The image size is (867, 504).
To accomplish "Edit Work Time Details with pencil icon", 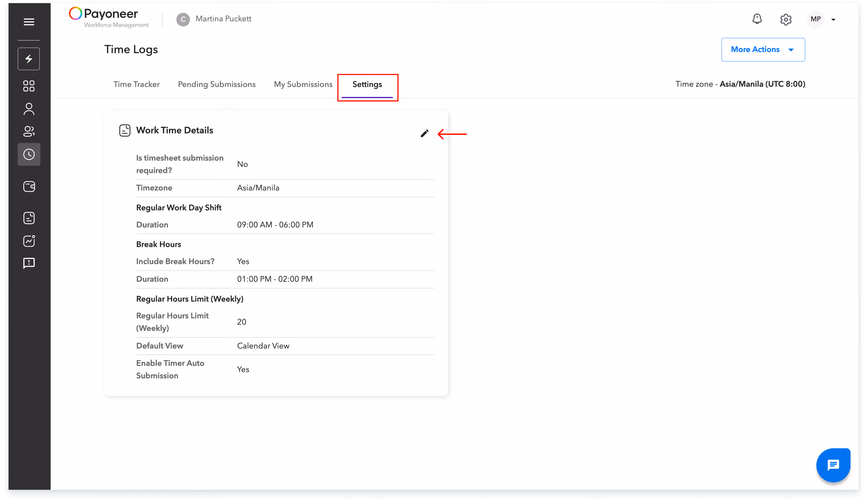I will coord(425,133).
